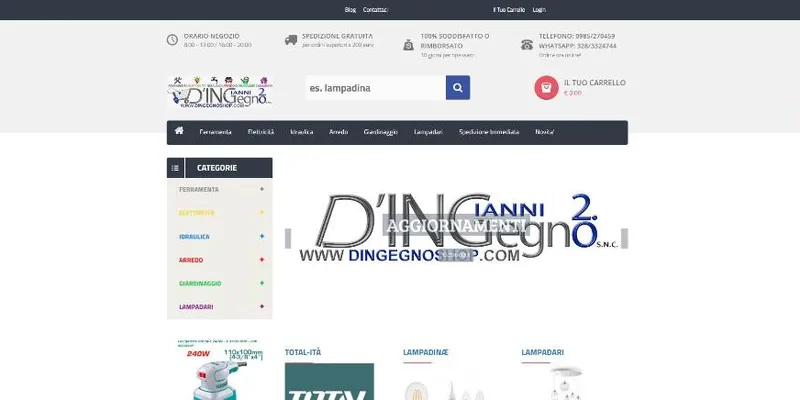This screenshot has width=800, height=400.
Task: Open Ferramenta in the top navigation bar
Action: pyautogui.click(x=215, y=132)
